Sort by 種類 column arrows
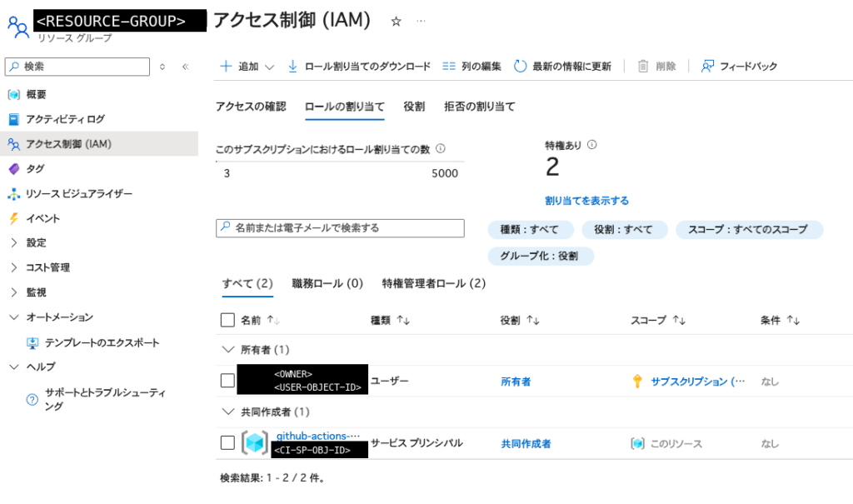This screenshot has height=504, width=853. (x=403, y=321)
